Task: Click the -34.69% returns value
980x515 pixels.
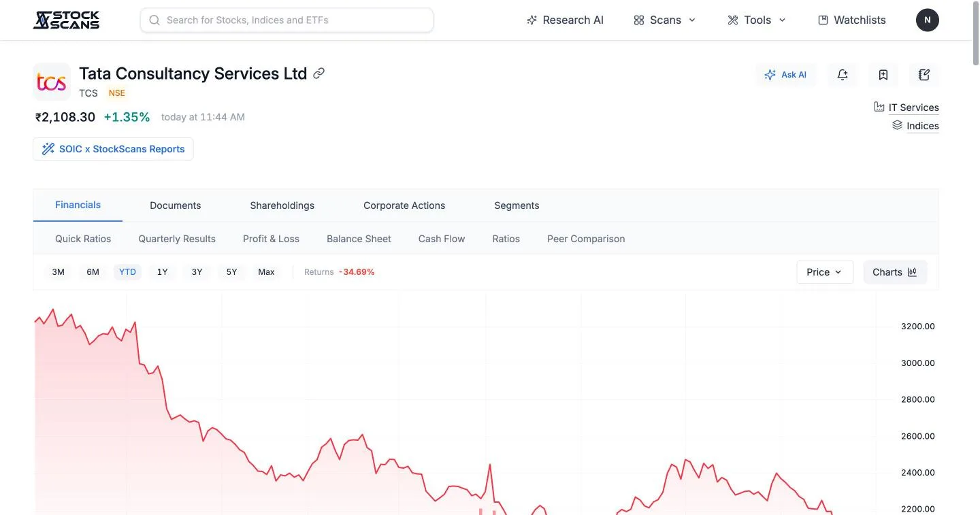Action: (x=357, y=272)
